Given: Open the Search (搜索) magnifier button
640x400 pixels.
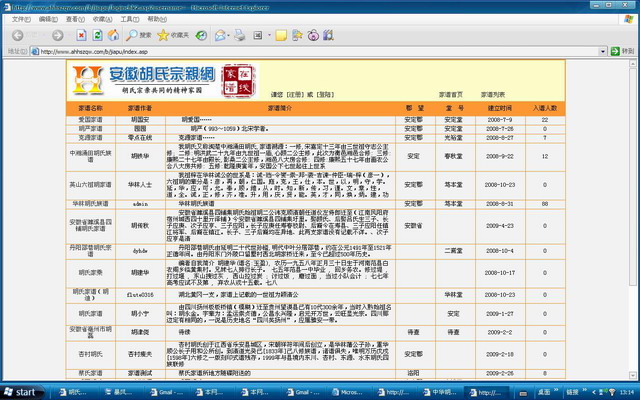Looking at the screenshot, I should pos(138,36).
